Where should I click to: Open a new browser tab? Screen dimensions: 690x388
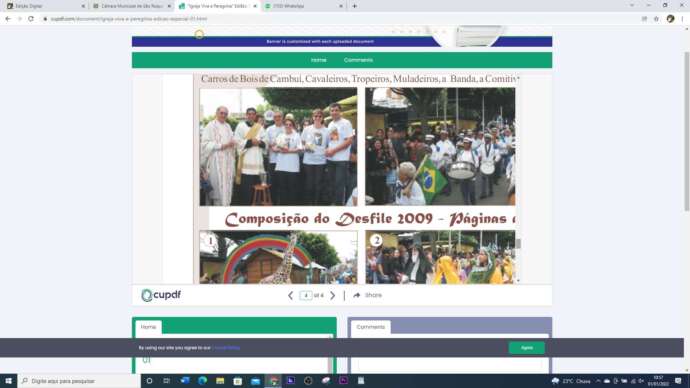[355, 6]
